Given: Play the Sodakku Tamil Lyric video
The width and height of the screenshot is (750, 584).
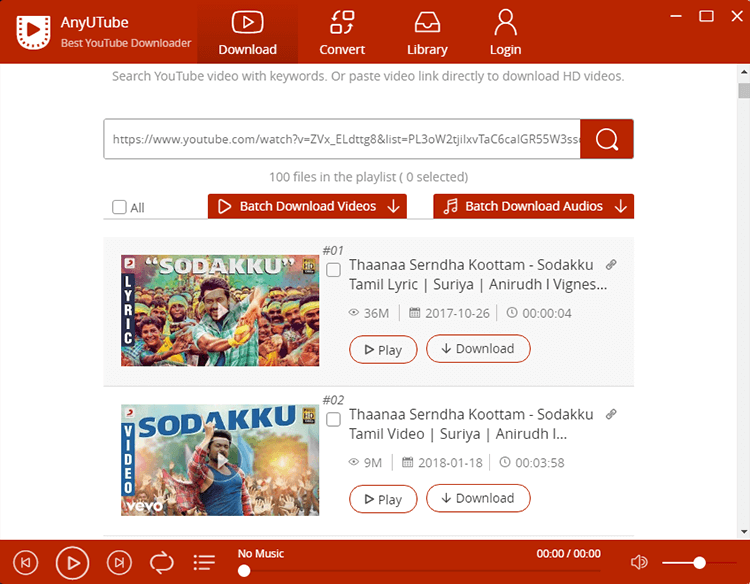Looking at the screenshot, I should pos(383,350).
